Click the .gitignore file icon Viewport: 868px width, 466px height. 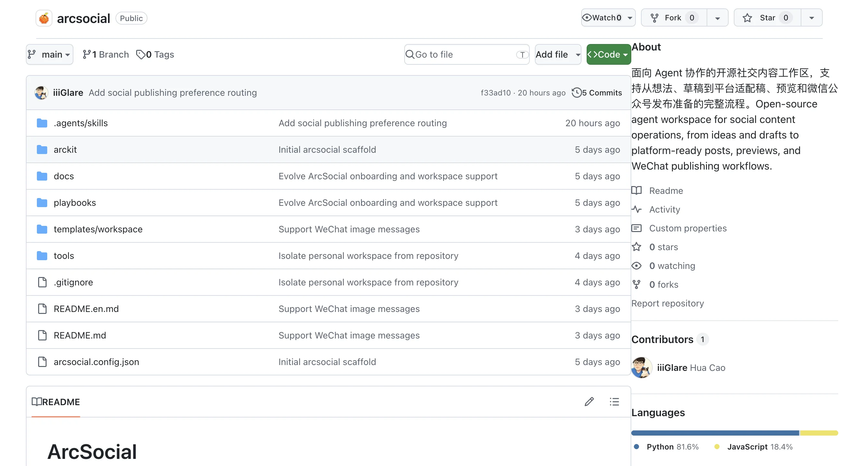(42, 282)
